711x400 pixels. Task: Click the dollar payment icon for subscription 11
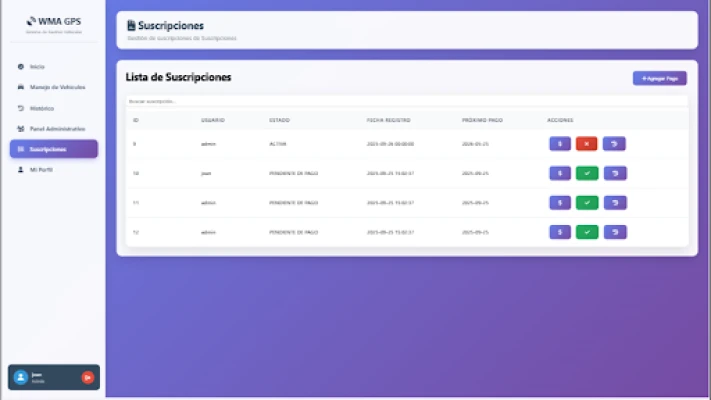coord(560,203)
